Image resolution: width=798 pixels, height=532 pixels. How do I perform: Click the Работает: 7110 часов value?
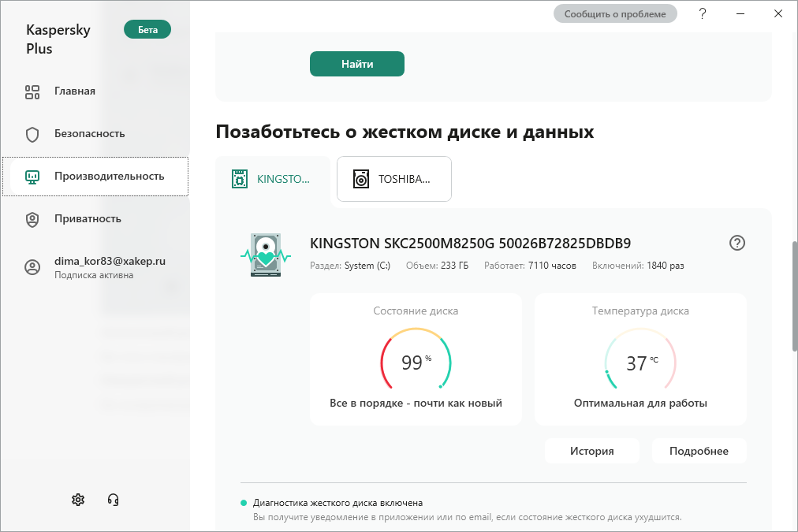coord(531,266)
